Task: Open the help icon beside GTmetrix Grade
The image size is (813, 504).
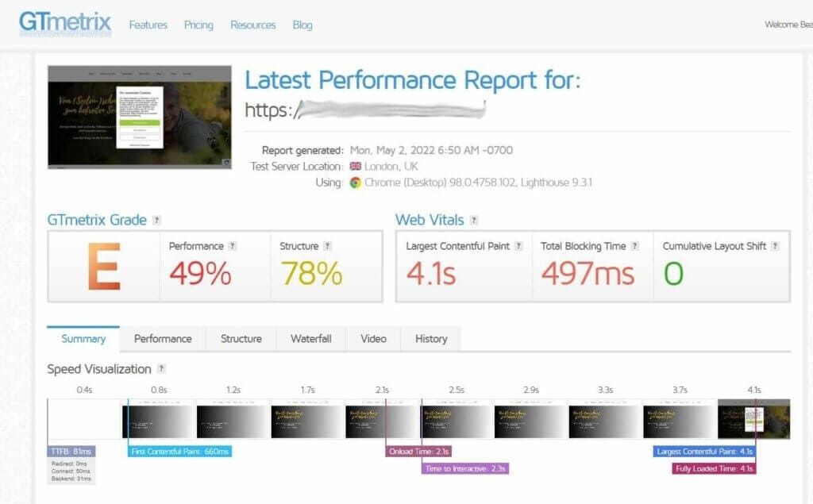Action: point(156,221)
